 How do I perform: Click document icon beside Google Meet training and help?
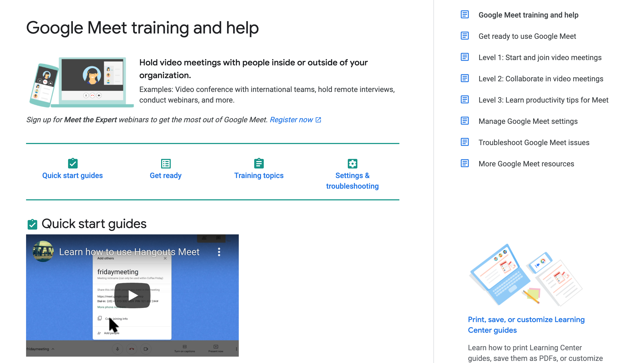coord(465,15)
